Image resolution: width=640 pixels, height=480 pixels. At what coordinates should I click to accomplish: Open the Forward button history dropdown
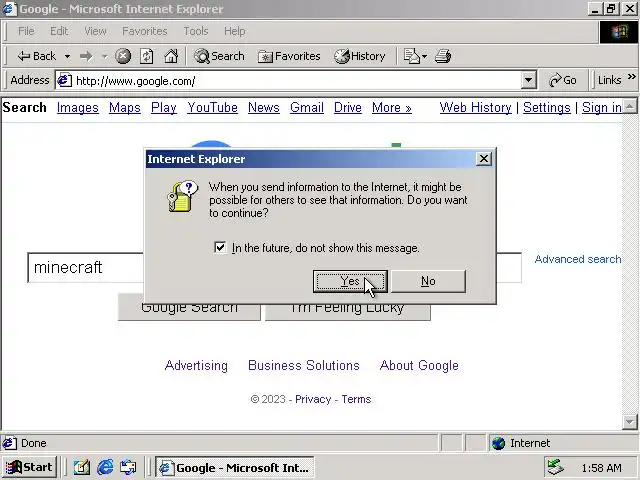[x=104, y=56]
